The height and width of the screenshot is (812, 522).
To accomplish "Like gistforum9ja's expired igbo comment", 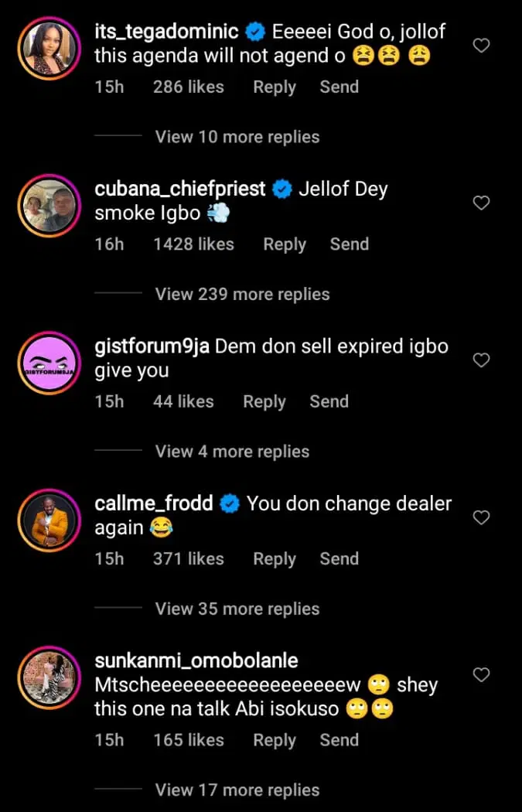I will coord(481,360).
